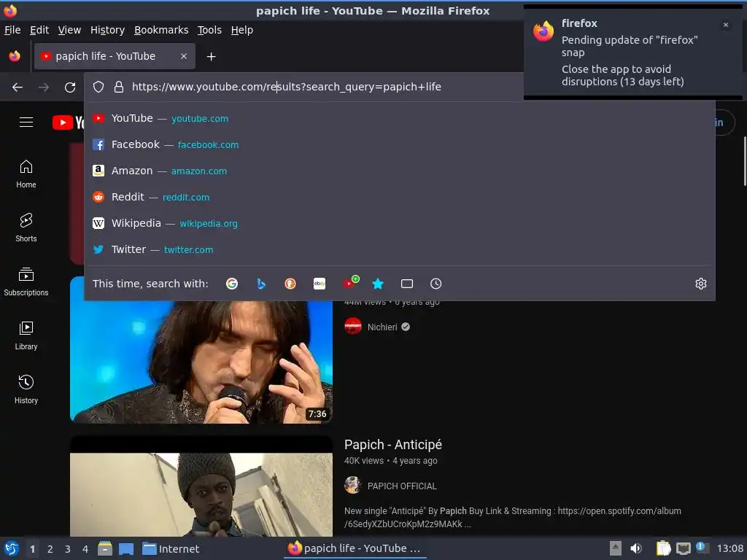The image size is (747, 560).
Task: Open the Bookmarks menu
Action: (161, 30)
